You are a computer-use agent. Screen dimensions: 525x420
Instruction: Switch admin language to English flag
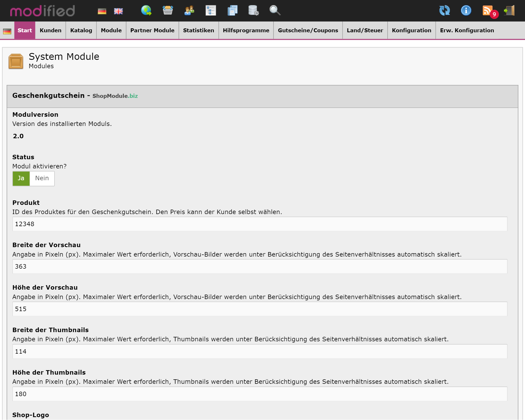[118, 11]
